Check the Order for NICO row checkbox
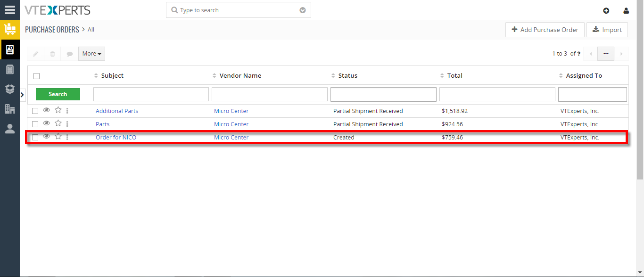 pos(35,138)
